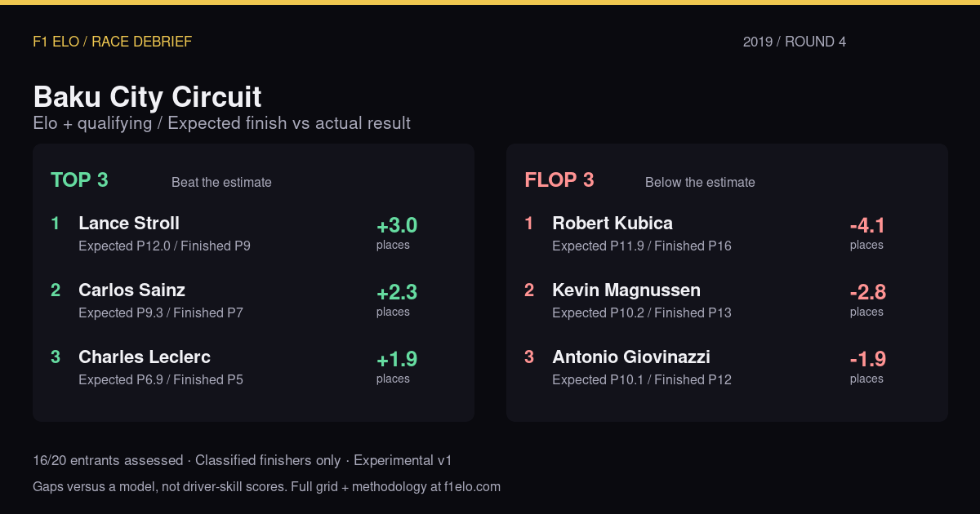Click the TOP 3 heading

pos(79,180)
